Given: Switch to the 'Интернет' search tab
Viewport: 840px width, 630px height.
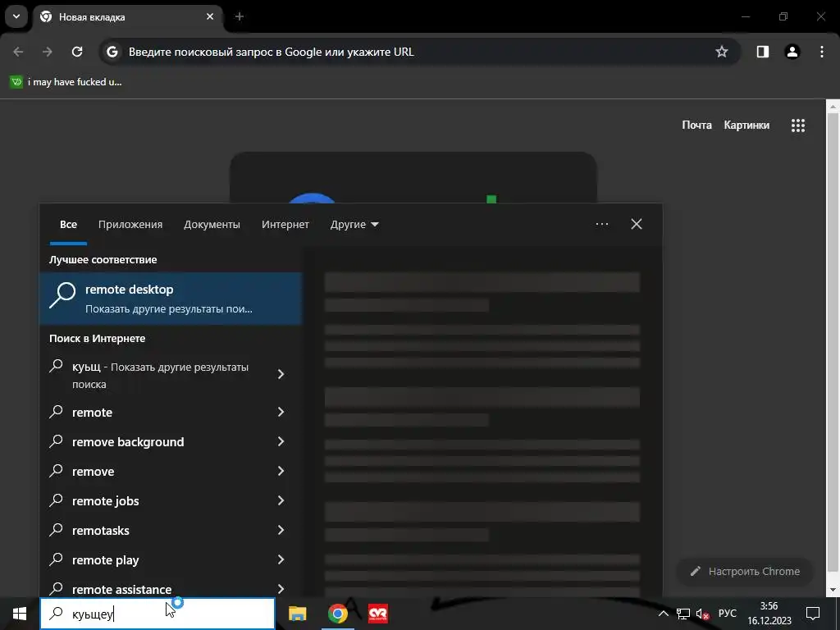Looking at the screenshot, I should 285,225.
